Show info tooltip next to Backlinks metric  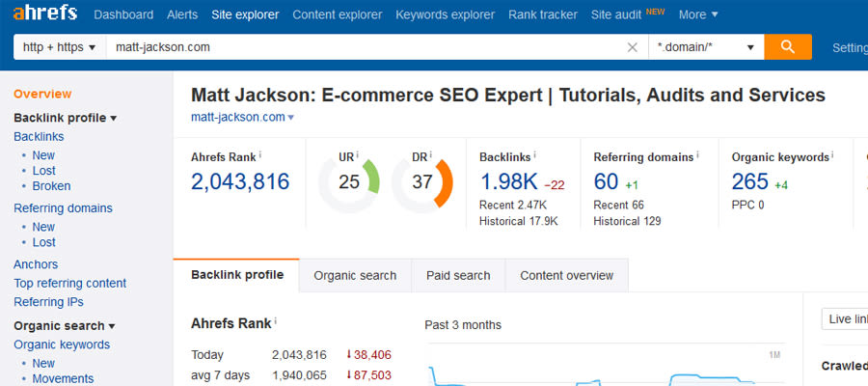click(x=535, y=155)
